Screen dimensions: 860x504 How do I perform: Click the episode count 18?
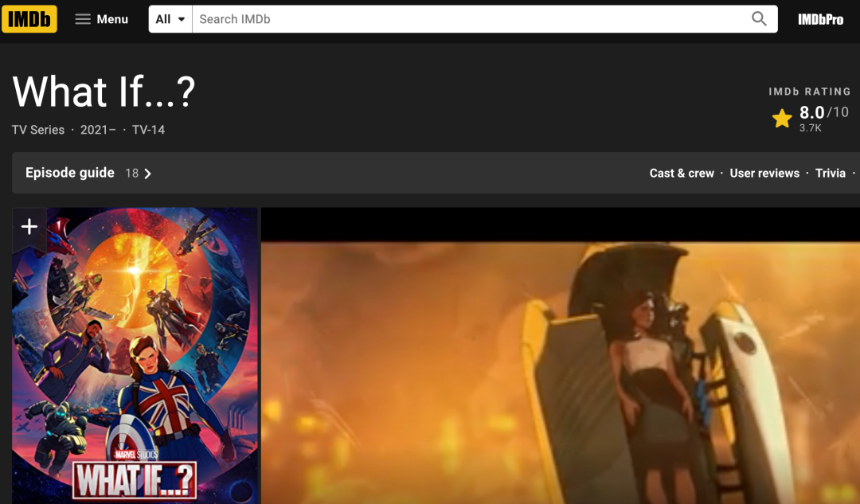[x=131, y=174]
